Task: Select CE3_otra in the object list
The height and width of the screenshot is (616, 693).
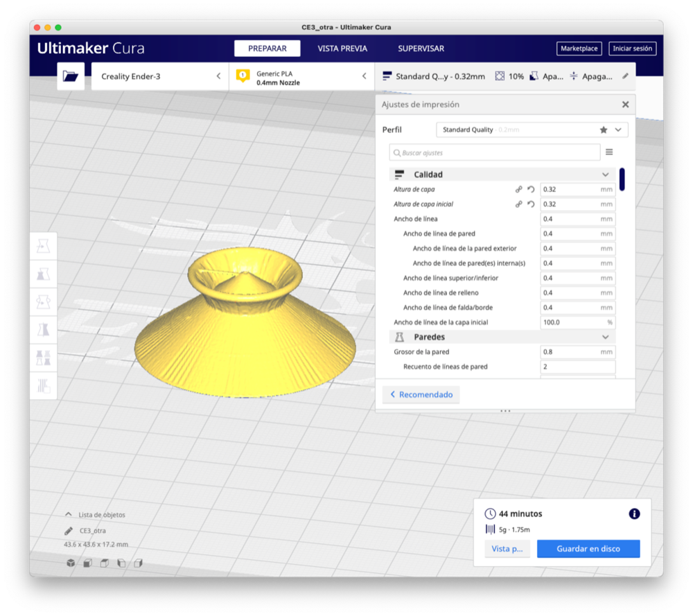Action: pyautogui.click(x=92, y=531)
